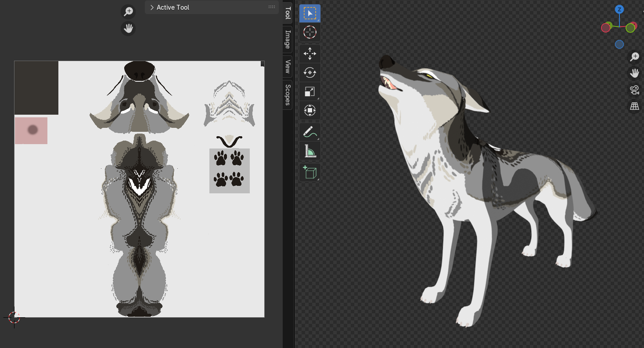
Task: Switch to camera view using the camera icon
Action: point(635,90)
